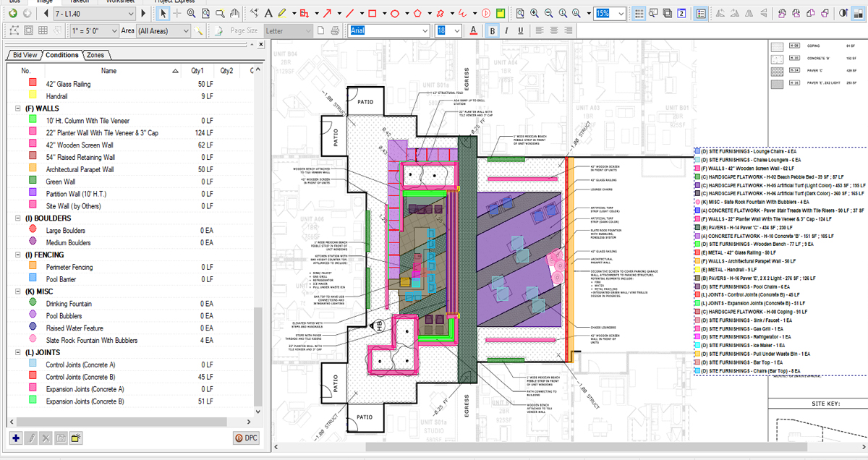Click the print icon beside Letter
The height and width of the screenshot is (460, 868).
point(335,30)
